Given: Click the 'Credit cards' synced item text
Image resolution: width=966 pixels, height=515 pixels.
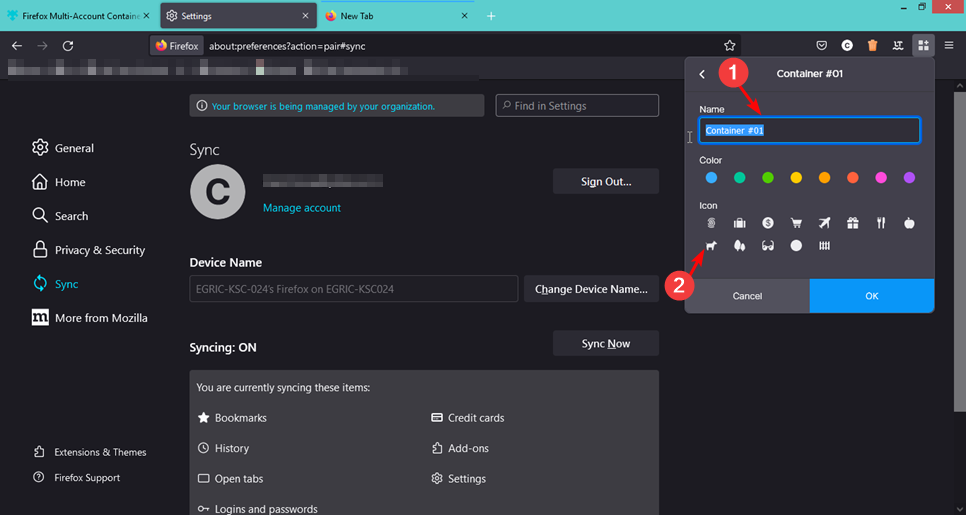Looking at the screenshot, I should [476, 418].
